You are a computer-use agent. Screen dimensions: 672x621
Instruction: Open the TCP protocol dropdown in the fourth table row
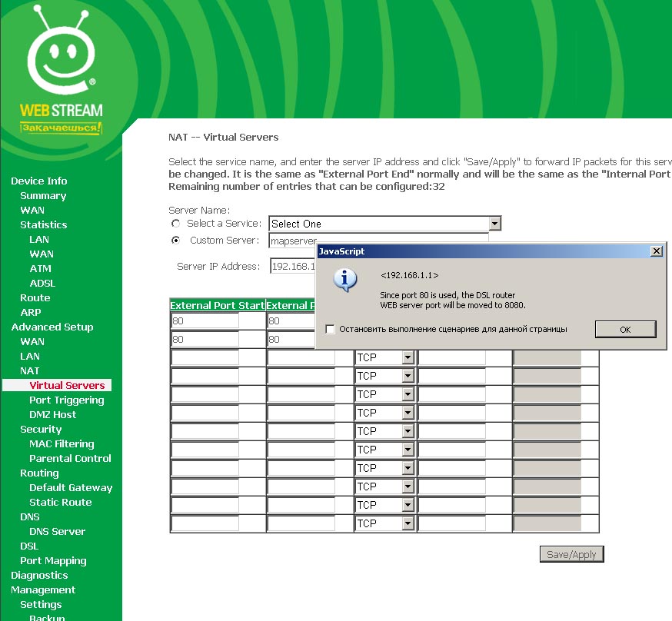coord(384,376)
